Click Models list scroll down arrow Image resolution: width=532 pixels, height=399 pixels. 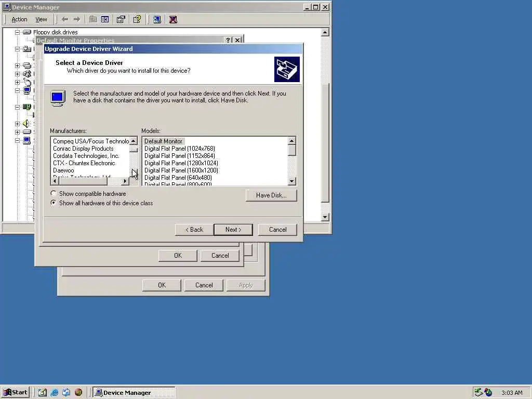[292, 181]
